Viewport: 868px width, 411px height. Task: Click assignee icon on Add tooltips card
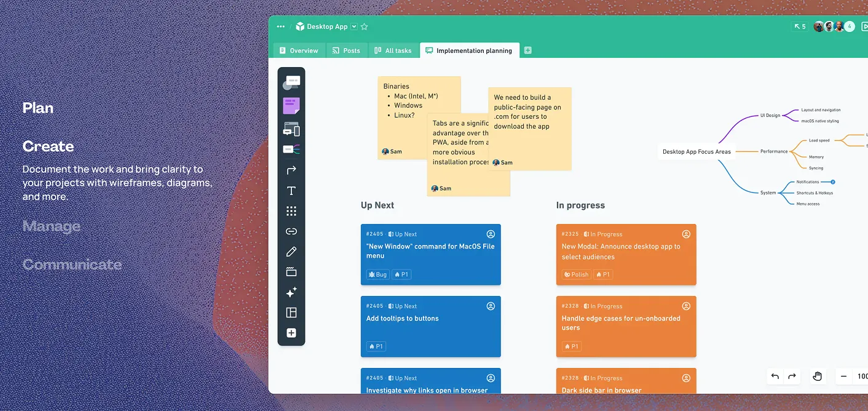pyautogui.click(x=491, y=306)
